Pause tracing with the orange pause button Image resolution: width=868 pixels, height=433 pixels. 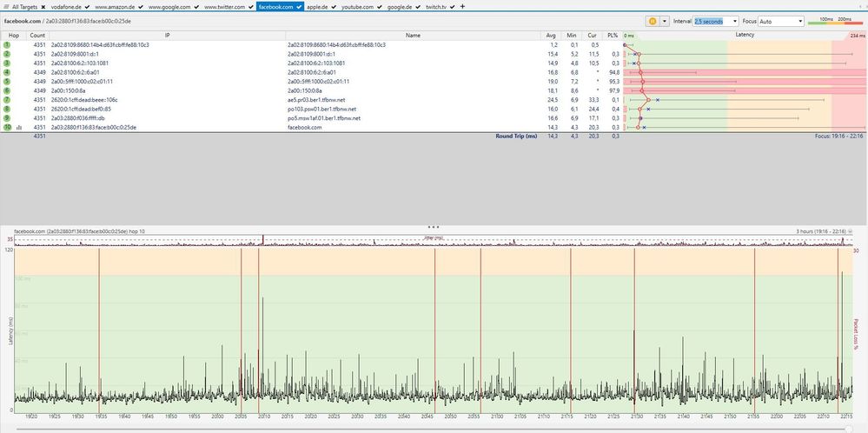click(652, 21)
